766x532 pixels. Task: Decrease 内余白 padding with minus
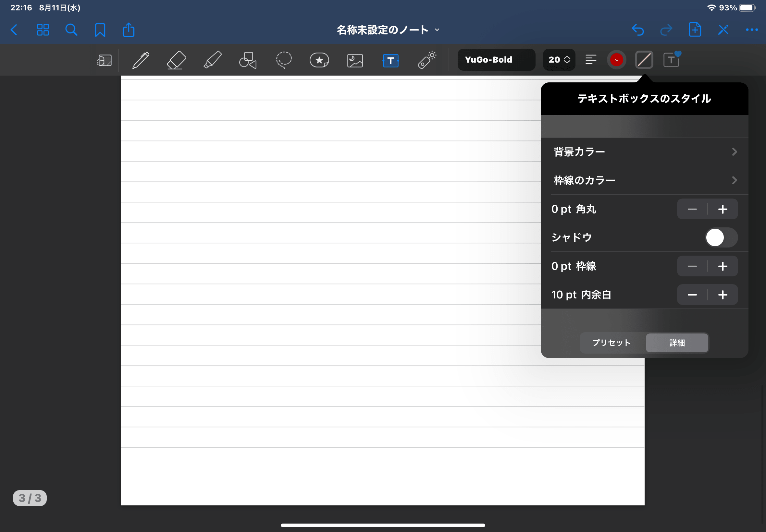(x=692, y=295)
